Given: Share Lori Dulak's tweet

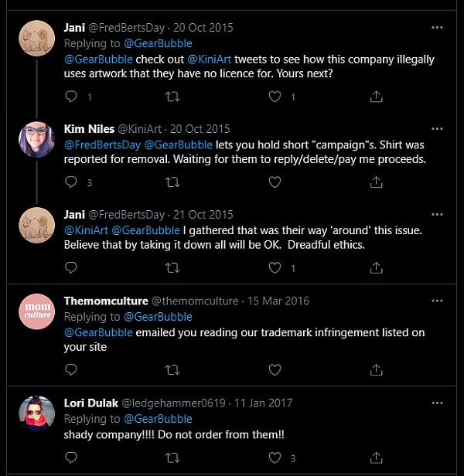Looking at the screenshot, I should tap(377, 457).
